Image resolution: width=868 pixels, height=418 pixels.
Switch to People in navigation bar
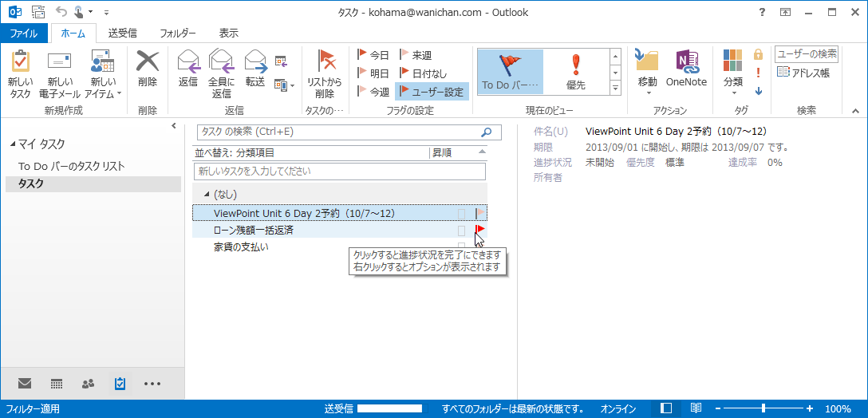pos(88,383)
